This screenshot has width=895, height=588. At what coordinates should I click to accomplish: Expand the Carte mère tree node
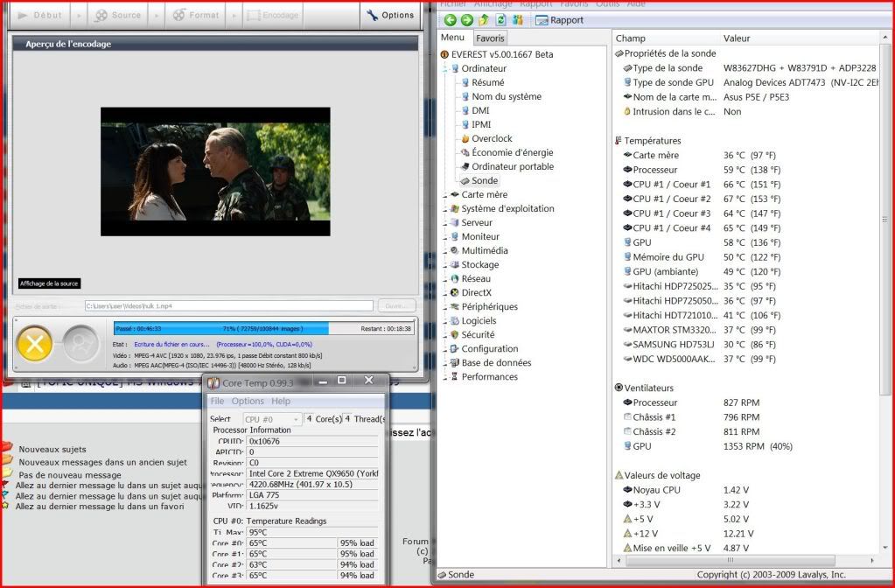pyautogui.click(x=445, y=194)
